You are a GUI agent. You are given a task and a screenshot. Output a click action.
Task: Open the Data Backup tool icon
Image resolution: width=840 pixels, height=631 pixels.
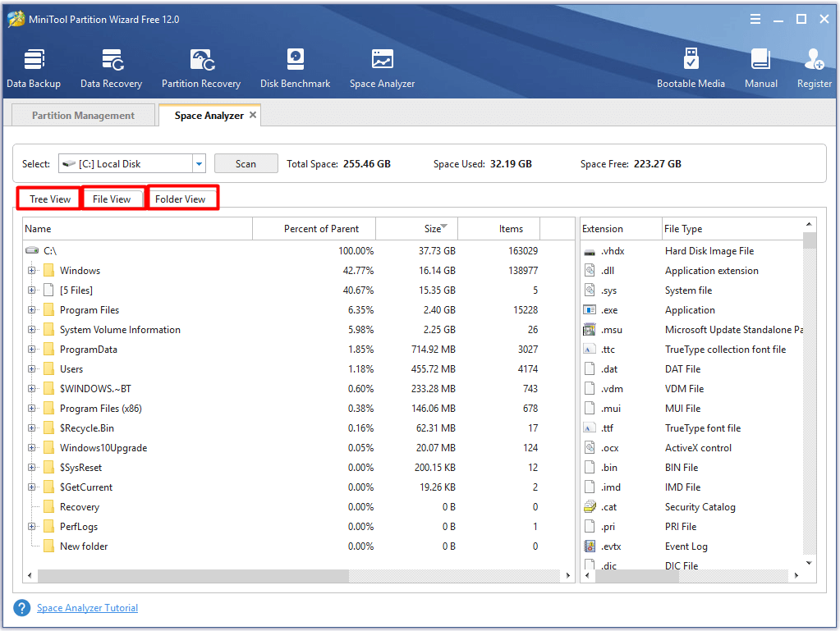tap(34, 59)
